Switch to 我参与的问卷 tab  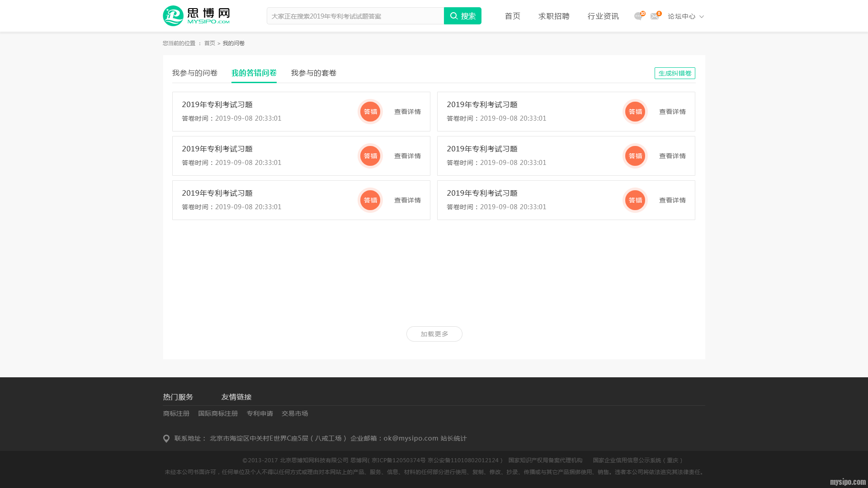click(195, 73)
